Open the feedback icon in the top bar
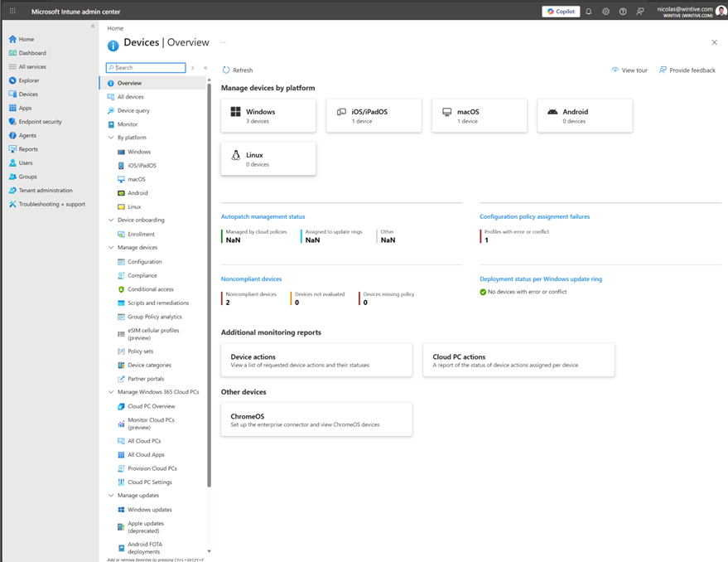Screen dimensions: 728x562 pos(639,12)
